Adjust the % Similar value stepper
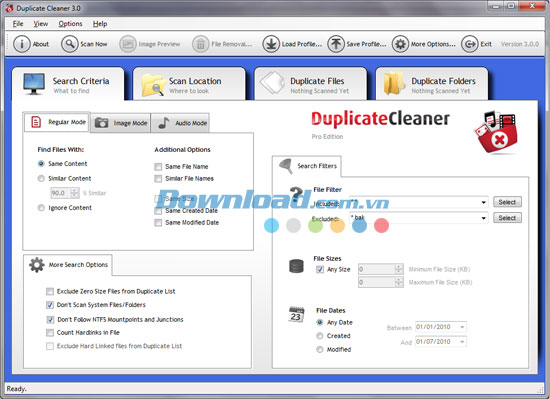This screenshot has width=550, height=399. tap(74, 193)
